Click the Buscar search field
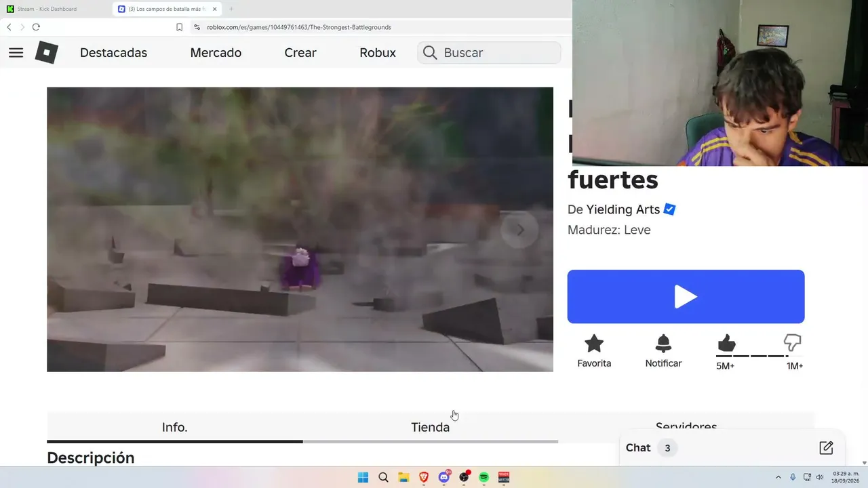868x488 pixels. click(490, 53)
